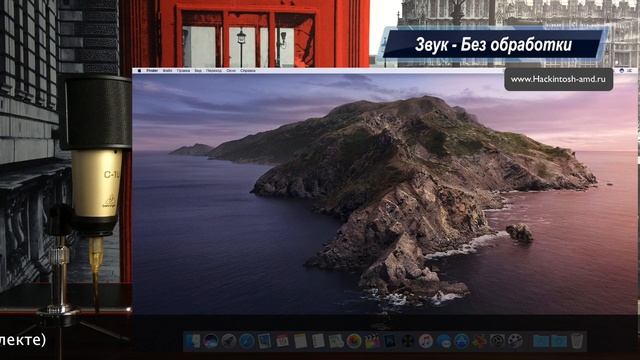This screenshot has height=360, width=640.
Task: Open the Trash in the Dock
Action: coord(577,341)
